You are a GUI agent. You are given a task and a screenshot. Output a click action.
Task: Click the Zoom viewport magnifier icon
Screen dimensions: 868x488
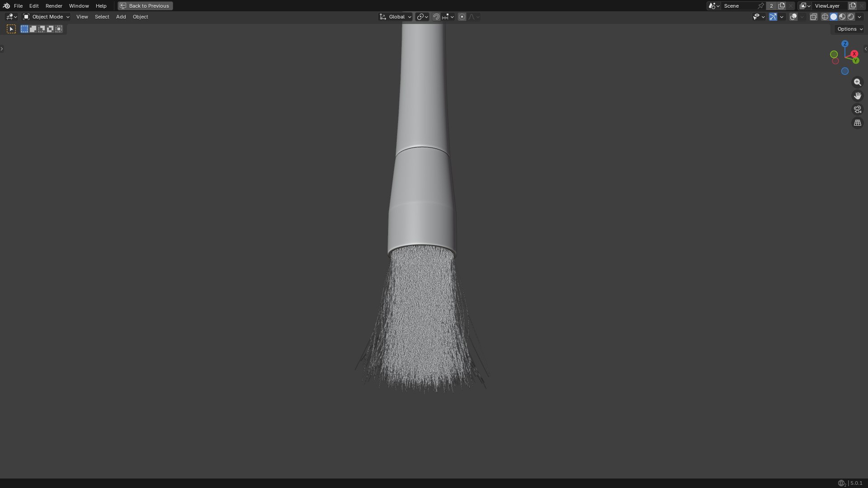(858, 82)
